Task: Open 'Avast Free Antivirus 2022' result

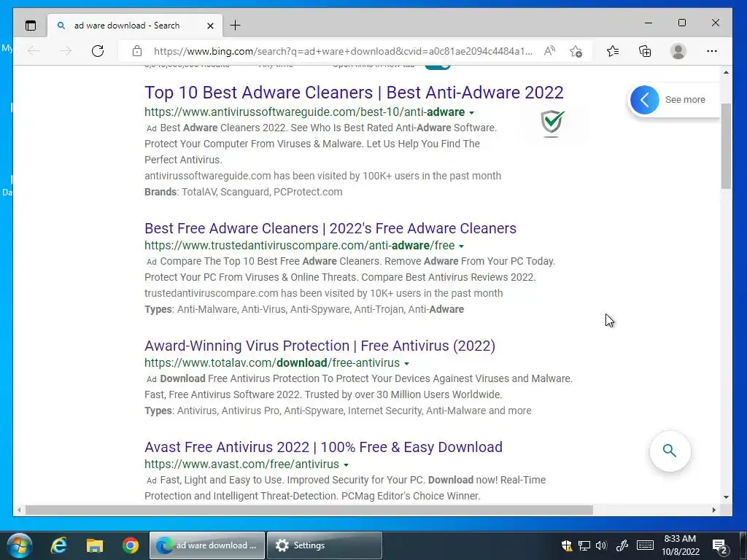Action: pos(323,447)
